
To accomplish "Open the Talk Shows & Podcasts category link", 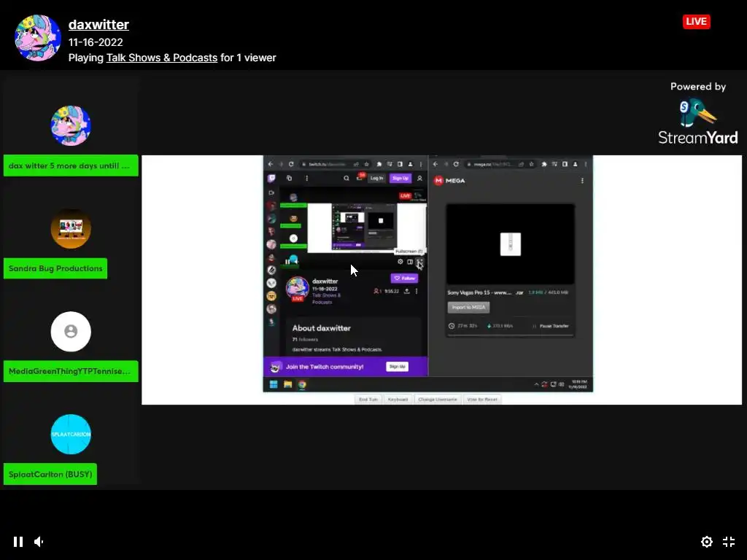I will click(x=161, y=58).
